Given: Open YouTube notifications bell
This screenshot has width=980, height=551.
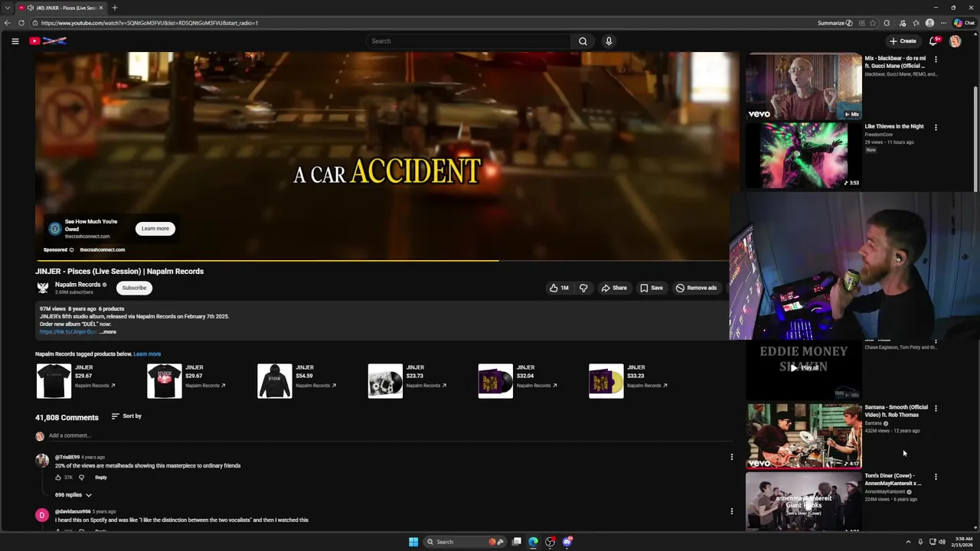Looking at the screenshot, I should point(933,41).
